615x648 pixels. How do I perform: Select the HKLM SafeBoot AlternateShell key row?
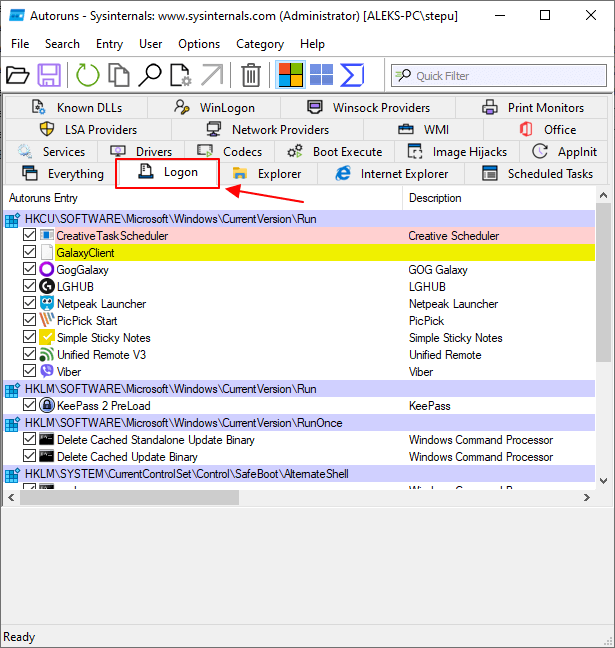click(x=300, y=474)
